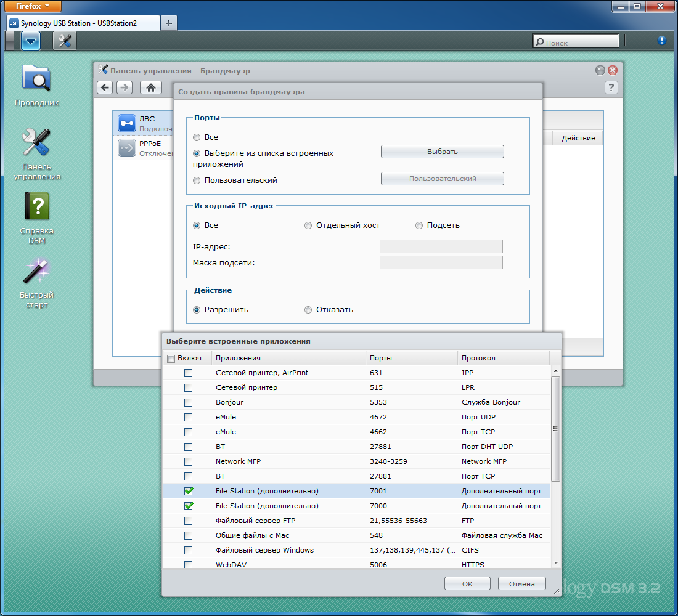Image resolution: width=678 pixels, height=616 pixels.
Task: Go back in Control Panel window
Action: [105, 87]
